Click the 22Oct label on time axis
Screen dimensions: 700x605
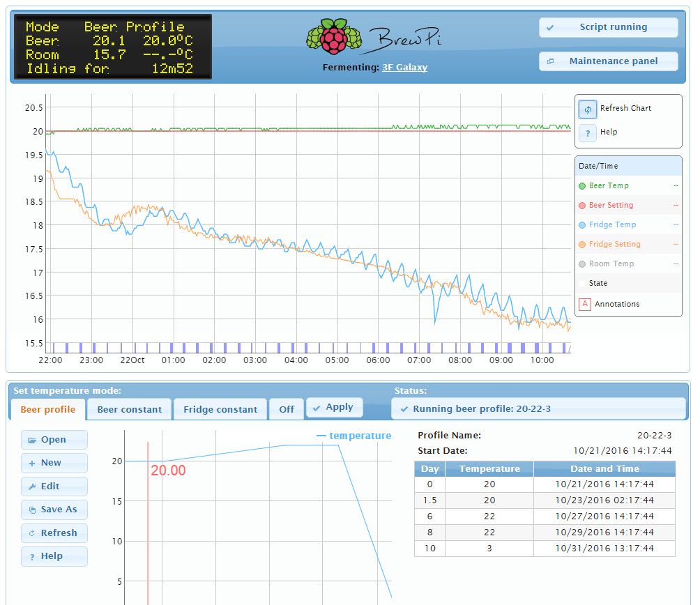click(132, 360)
